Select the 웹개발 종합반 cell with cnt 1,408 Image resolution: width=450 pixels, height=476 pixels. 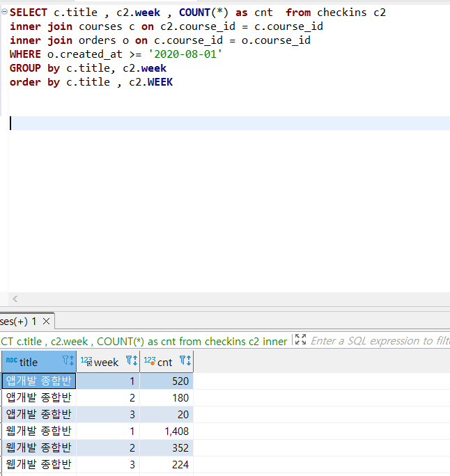click(39, 431)
